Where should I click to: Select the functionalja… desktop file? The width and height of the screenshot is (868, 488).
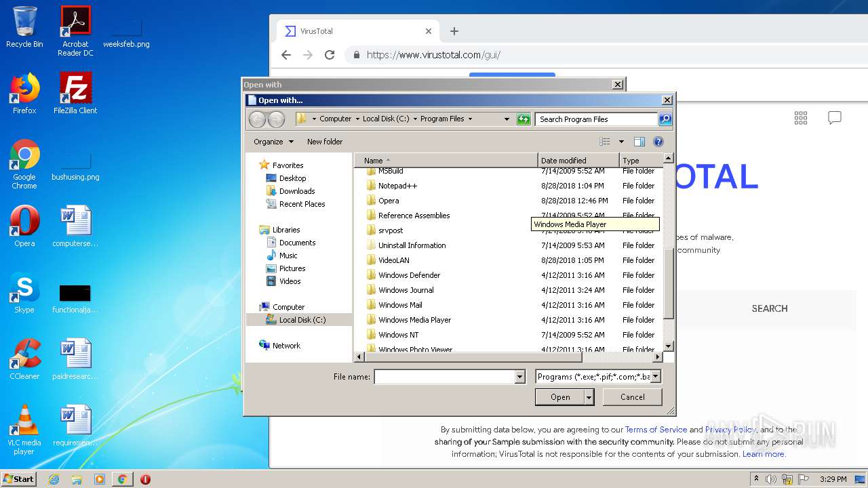tap(75, 298)
